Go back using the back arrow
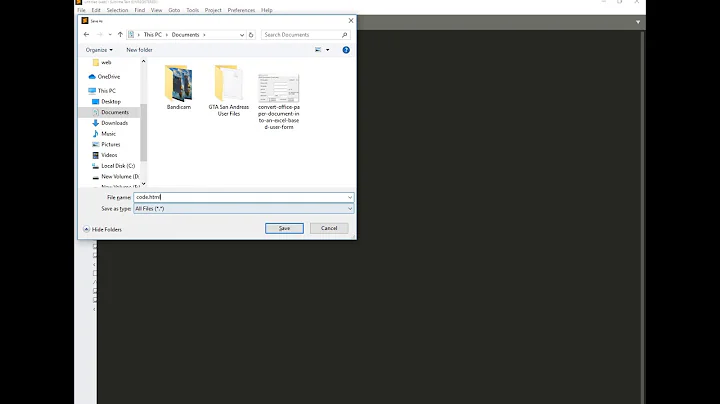The image size is (720, 404). pos(86,34)
